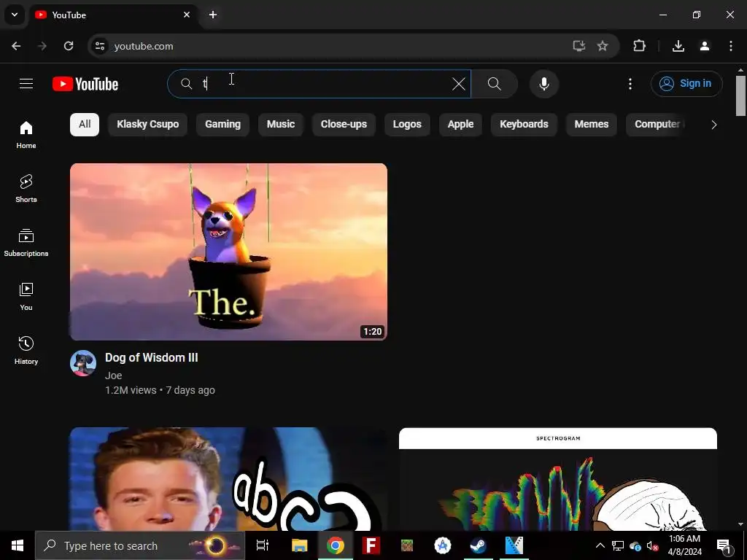Open the Joe channel name link

coord(113,376)
